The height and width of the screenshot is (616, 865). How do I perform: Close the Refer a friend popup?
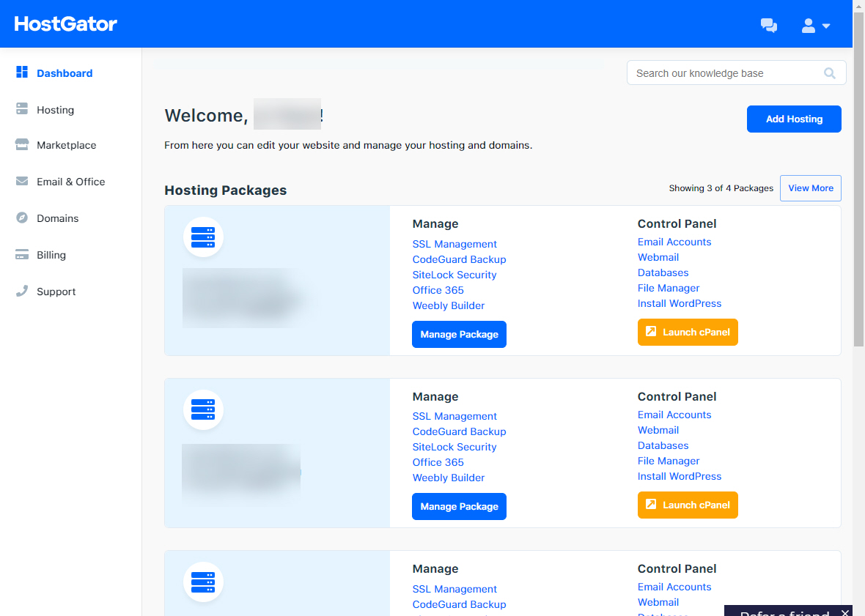[844, 612]
